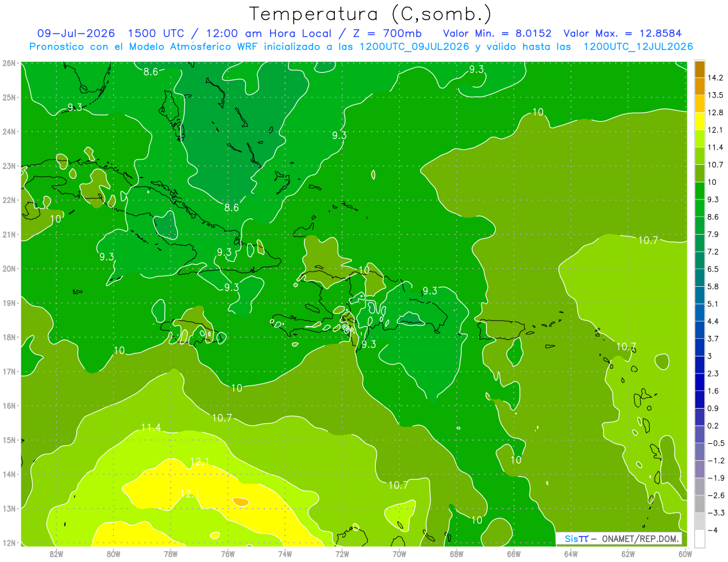The width and height of the screenshot is (728, 562).
Task: Click the white swatch below -4 on the color bar
Action: (x=699, y=538)
